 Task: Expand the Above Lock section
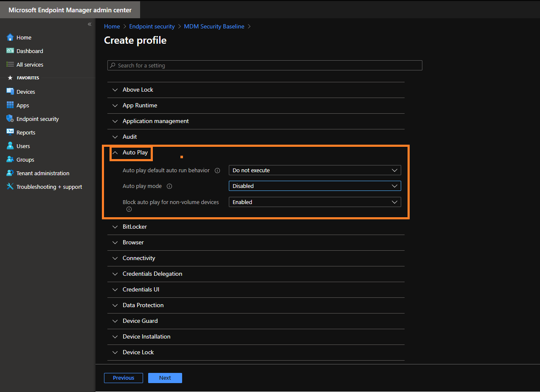(x=256, y=90)
